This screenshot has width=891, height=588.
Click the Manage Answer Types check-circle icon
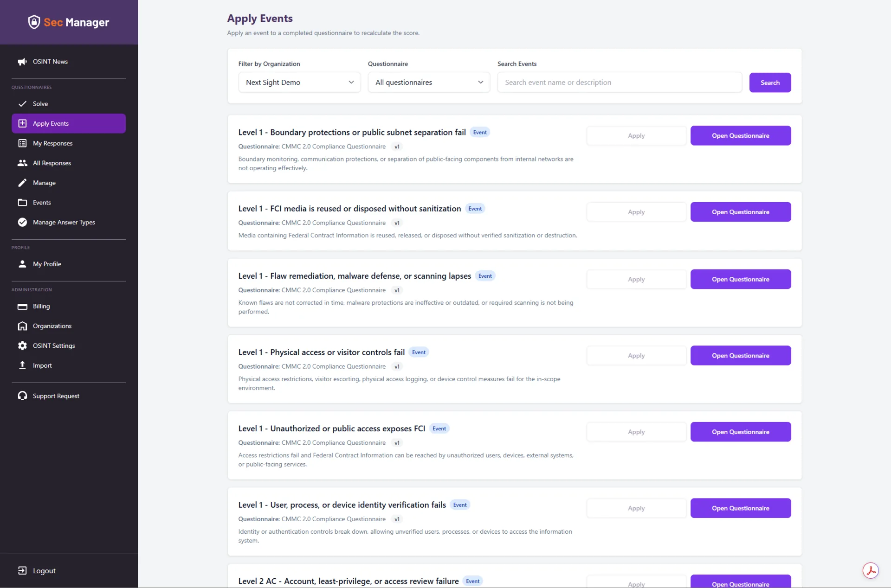click(x=22, y=222)
